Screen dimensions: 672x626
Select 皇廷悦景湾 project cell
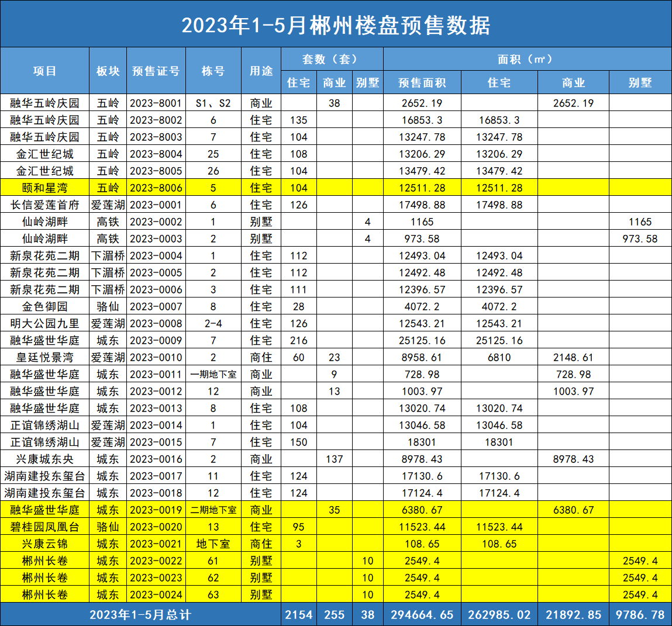44,358
